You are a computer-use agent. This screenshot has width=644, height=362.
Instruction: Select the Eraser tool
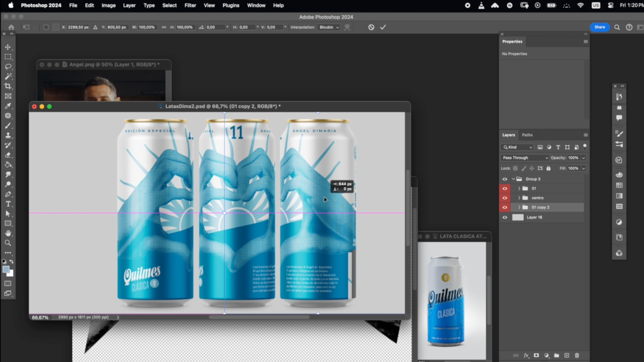tap(8, 155)
